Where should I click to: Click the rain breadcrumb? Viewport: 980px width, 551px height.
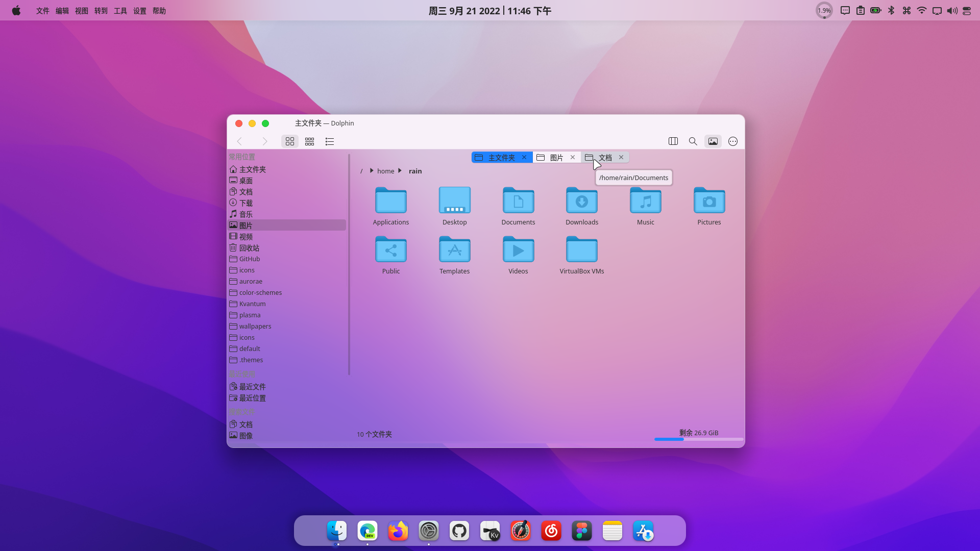415,171
